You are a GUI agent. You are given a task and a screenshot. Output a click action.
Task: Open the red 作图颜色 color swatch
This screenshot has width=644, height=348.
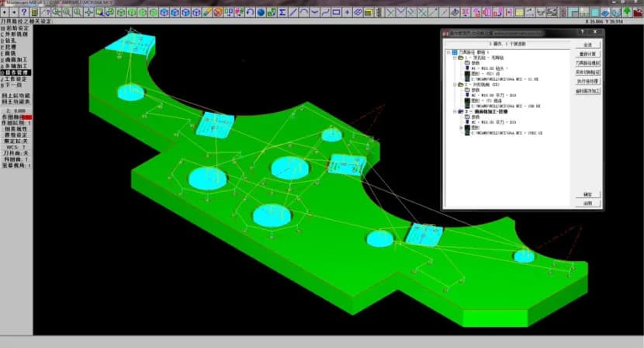(27, 117)
